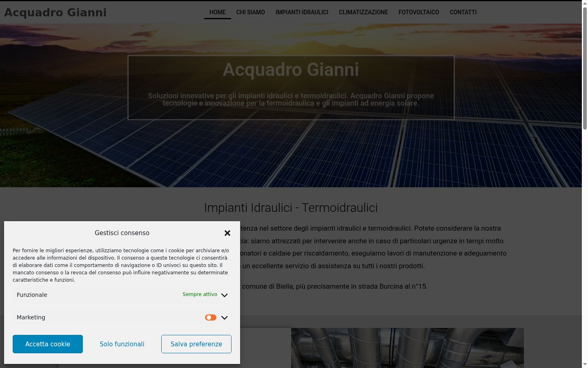Click the Marketing category label
The height and width of the screenshot is (368, 588).
pyautogui.click(x=31, y=317)
